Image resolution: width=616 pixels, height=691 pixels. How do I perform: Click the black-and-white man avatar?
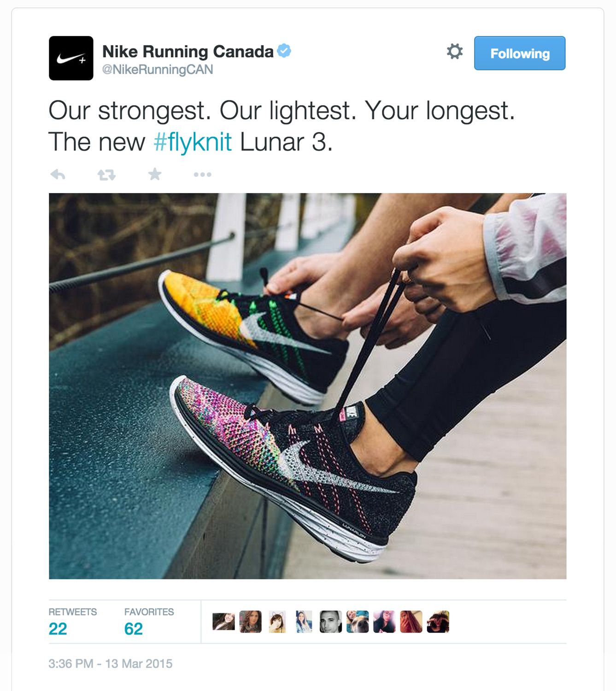[331, 621]
